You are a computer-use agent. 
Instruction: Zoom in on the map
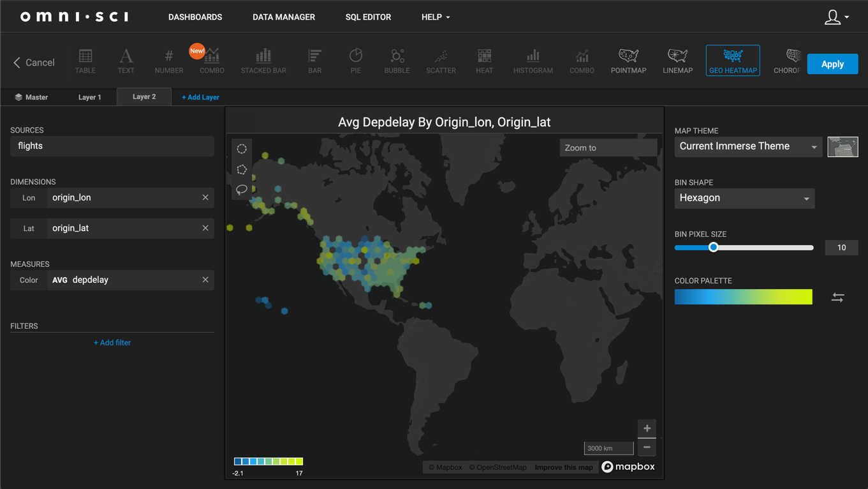647,428
